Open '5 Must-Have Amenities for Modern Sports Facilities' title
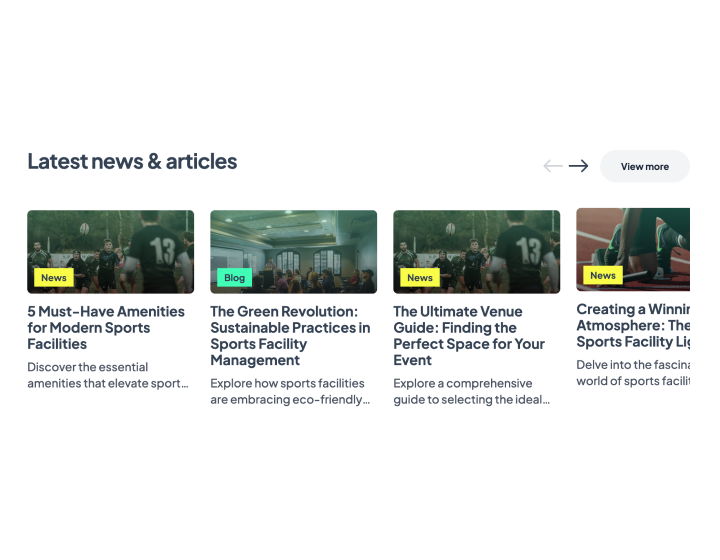The height and width of the screenshot is (560, 720). click(106, 328)
